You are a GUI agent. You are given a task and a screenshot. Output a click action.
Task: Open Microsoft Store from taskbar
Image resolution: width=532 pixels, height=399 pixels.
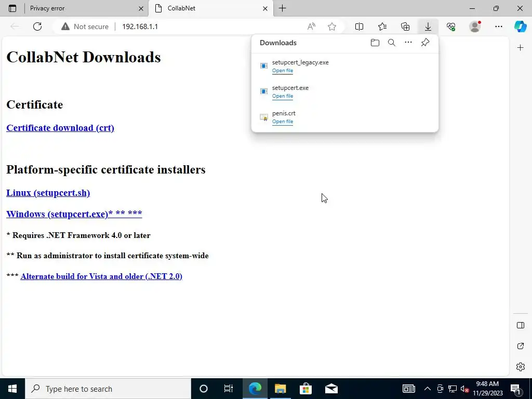pos(305,389)
